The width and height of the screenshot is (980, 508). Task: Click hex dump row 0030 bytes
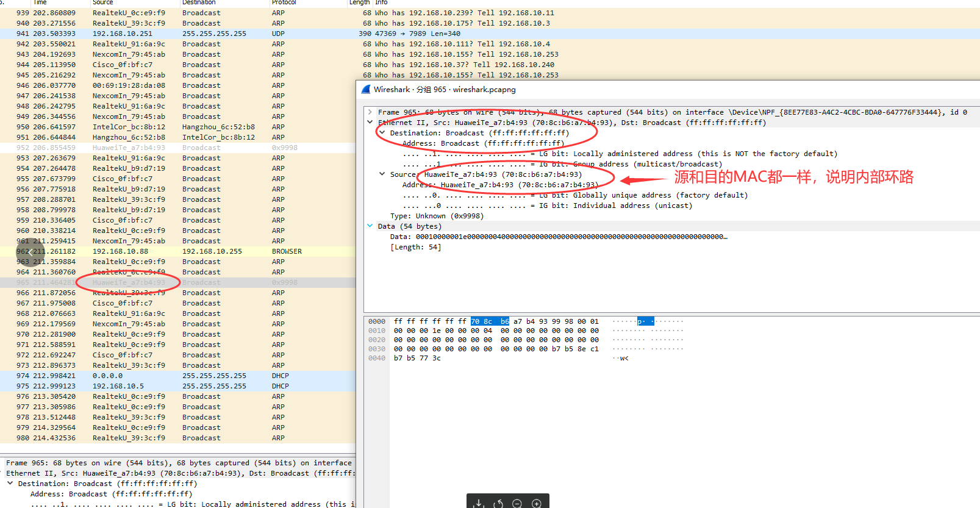tap(496, 349)
